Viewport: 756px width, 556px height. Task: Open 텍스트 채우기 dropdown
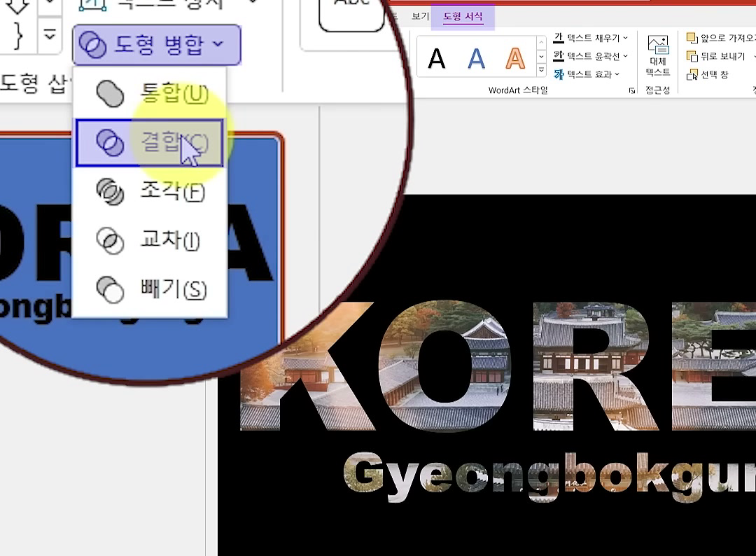(x=591, y=38)
